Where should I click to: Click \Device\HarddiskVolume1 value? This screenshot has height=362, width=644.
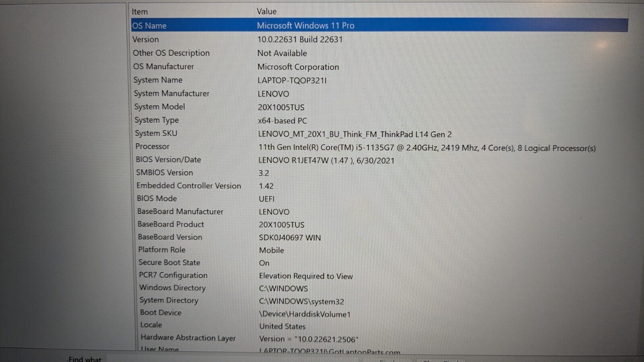(305, 314)
